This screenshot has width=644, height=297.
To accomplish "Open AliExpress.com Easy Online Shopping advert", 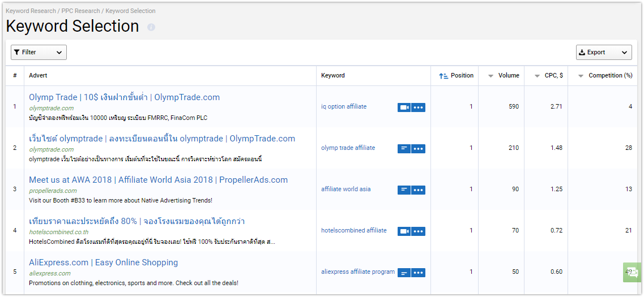I will pos(104,262).
